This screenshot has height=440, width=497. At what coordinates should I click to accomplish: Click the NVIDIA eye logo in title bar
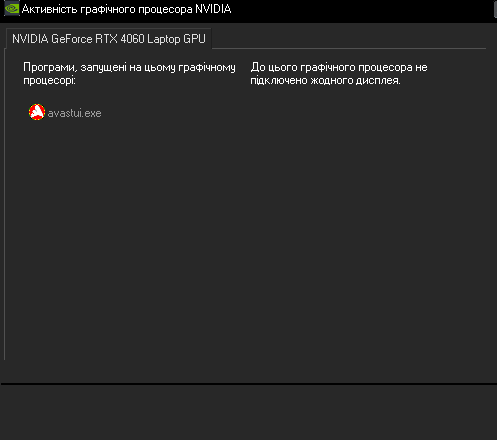12,8
